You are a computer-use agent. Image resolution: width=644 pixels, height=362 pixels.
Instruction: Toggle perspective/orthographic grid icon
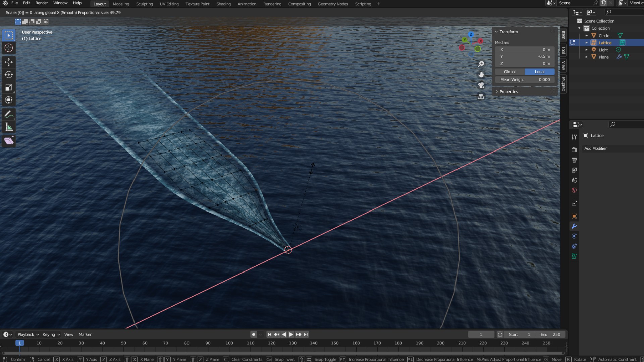(x=481, y=97)
